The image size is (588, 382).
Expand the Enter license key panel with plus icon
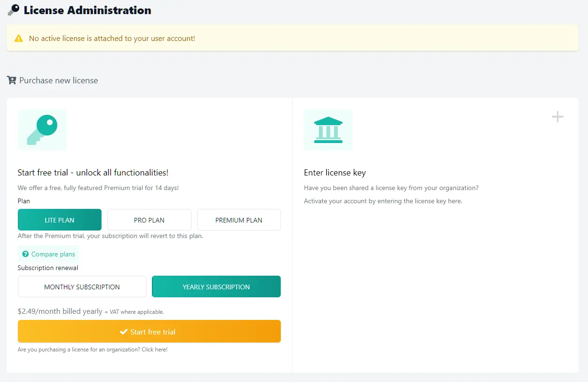coord(557,117)
